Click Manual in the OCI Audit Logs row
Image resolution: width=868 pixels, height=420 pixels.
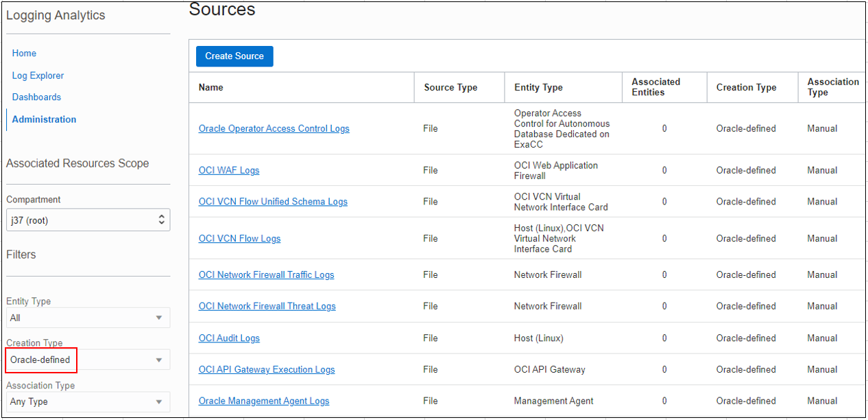(x=822, y=338)
